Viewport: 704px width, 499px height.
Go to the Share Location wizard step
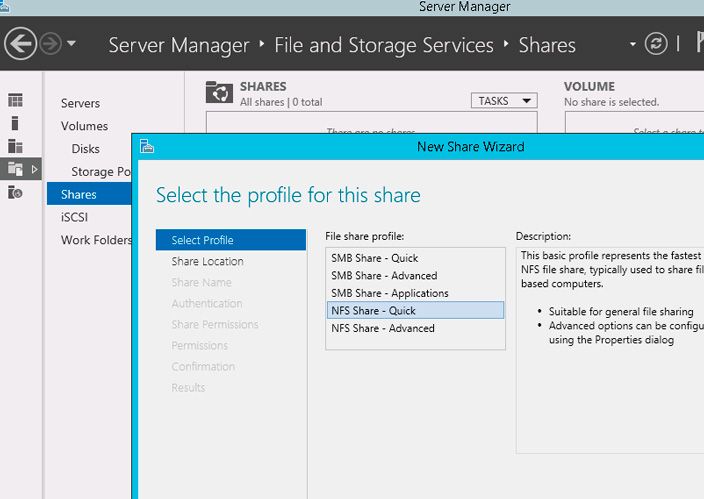click(207, 261)
